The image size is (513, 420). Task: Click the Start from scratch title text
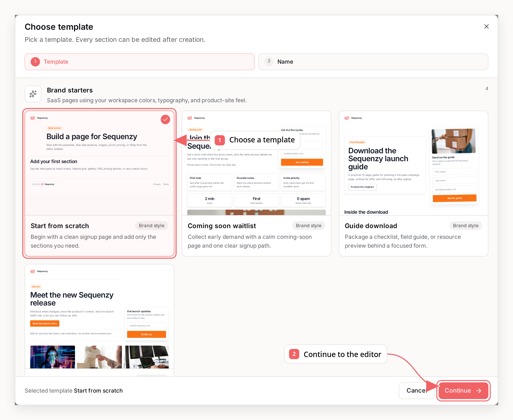(x=60, y=226)
